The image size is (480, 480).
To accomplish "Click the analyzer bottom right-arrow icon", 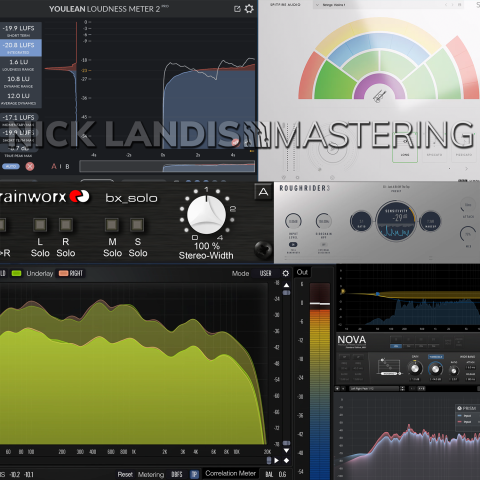I will [x=276, y=461].
